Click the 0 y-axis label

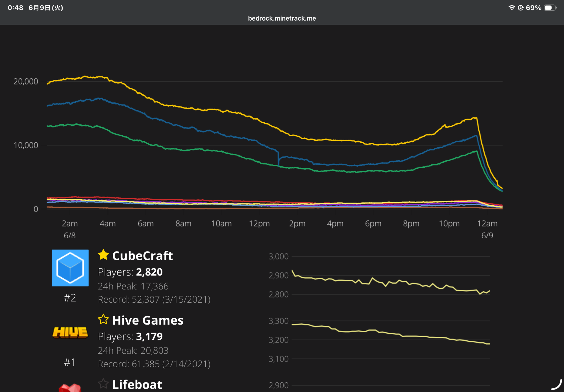36,209
